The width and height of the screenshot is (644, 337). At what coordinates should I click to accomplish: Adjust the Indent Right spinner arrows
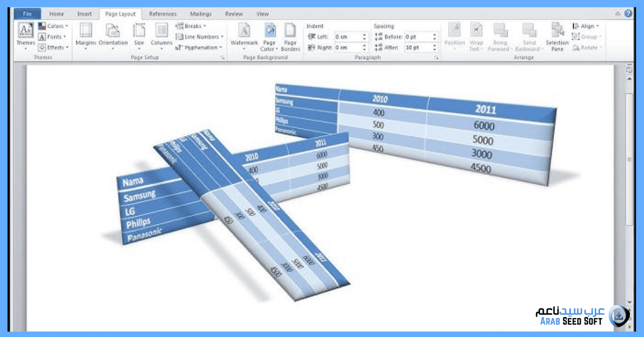point(365,47)
